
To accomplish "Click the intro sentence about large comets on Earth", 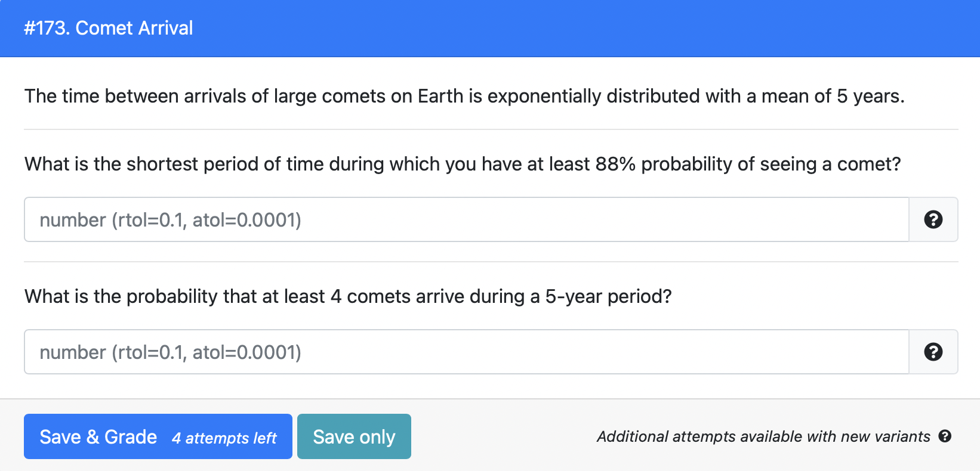I will click(x=464, y=96).
